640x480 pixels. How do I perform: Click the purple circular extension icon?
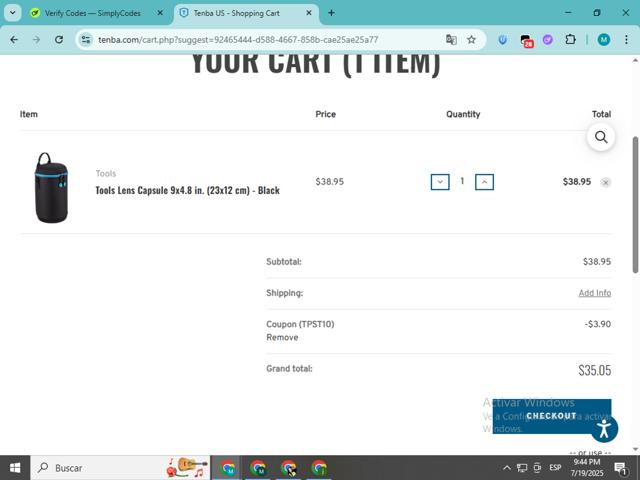click(x=548, y=40)
